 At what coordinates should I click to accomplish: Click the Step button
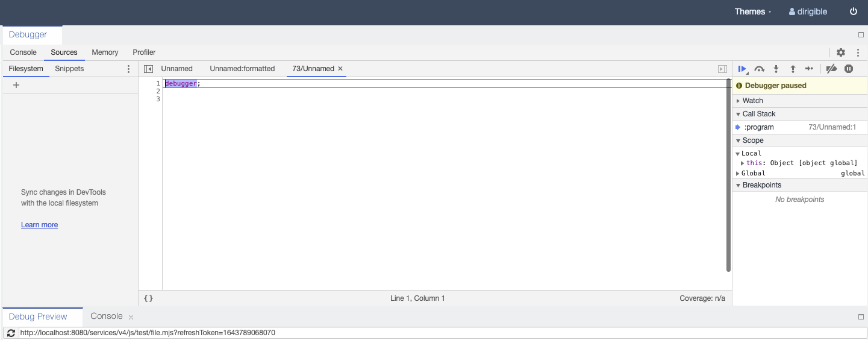[810, 69]
